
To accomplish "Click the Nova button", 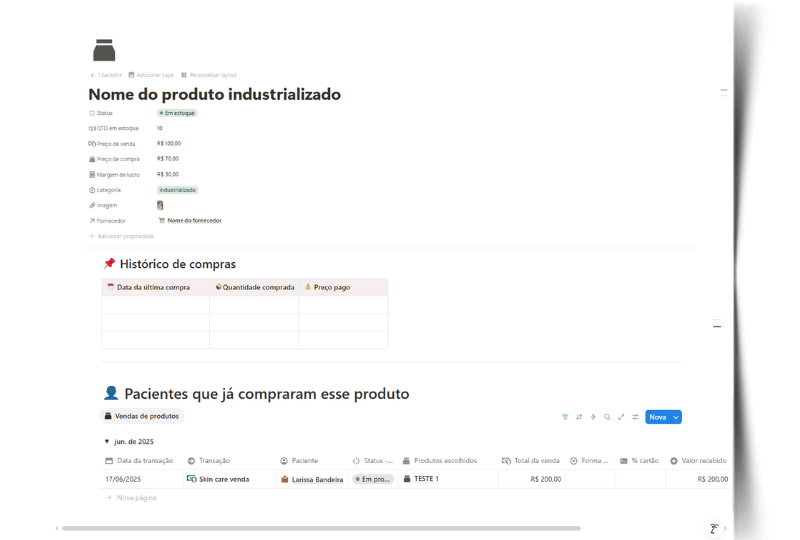I will click(657, 417).
